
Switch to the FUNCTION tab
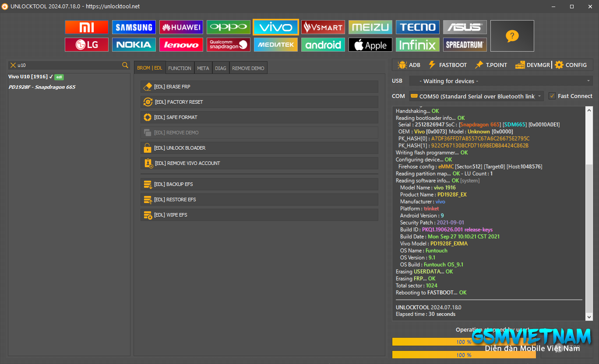coord(180,68)
